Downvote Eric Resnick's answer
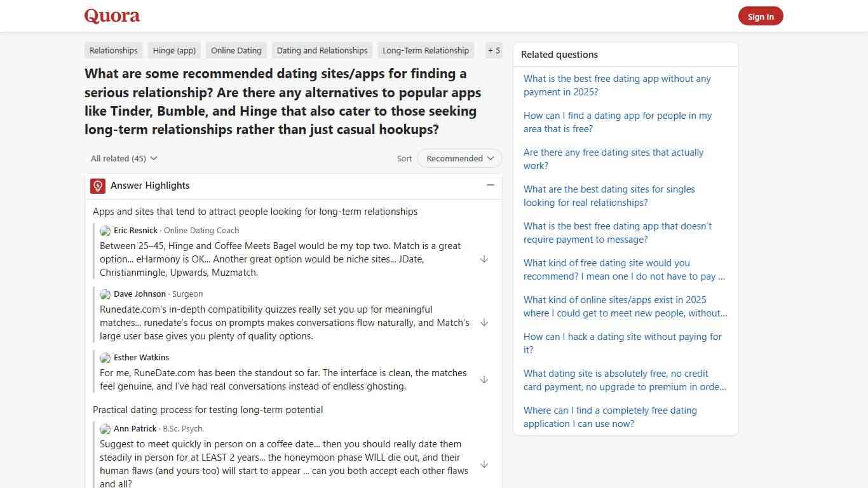This screenshot has width=868, height=488. (484, 259)
